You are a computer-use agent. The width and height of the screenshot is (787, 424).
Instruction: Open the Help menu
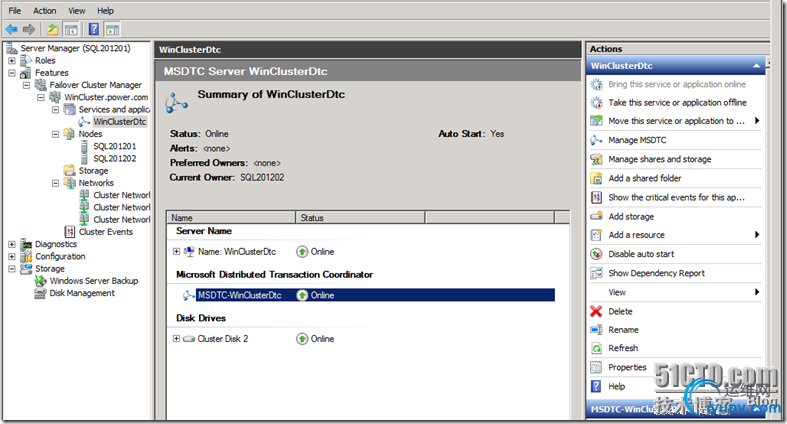click(x=105, y=11)
